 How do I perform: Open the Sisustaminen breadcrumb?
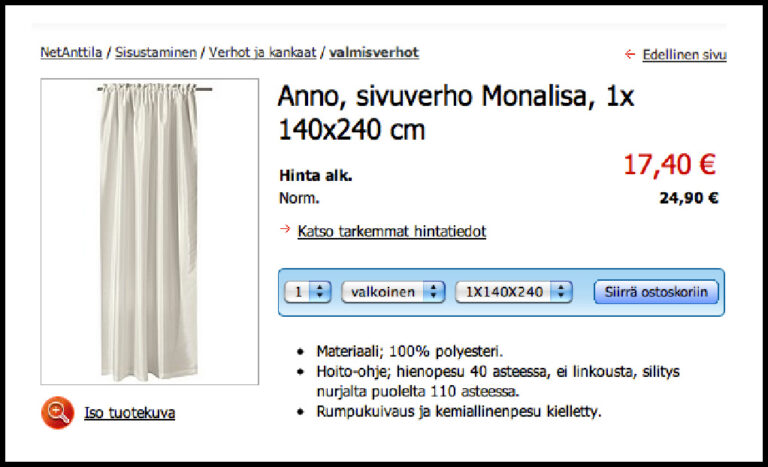point(156,52)
